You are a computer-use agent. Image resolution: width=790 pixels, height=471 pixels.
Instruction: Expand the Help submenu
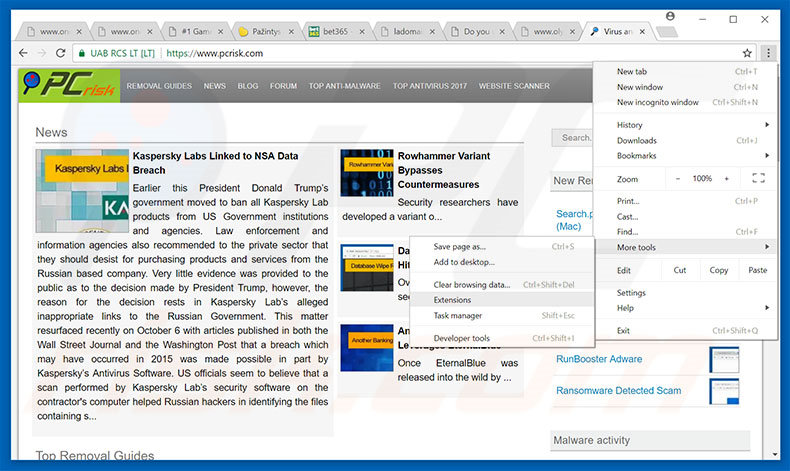coord(685,308)
